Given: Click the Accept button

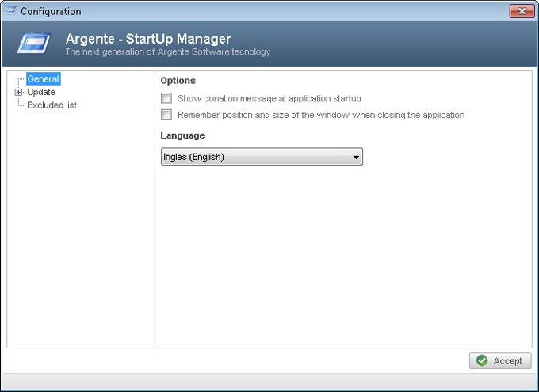Looking at the screenshot, I should tap(500, 361).
